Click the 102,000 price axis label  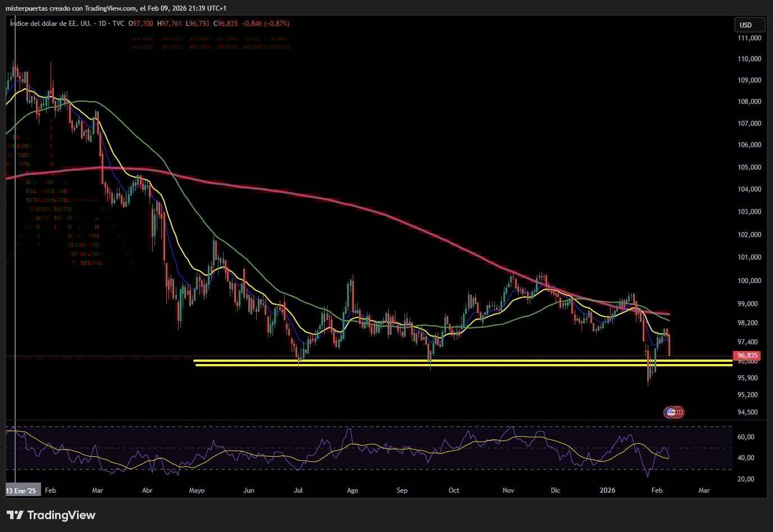pyautogui.click(x=749, y=235)
